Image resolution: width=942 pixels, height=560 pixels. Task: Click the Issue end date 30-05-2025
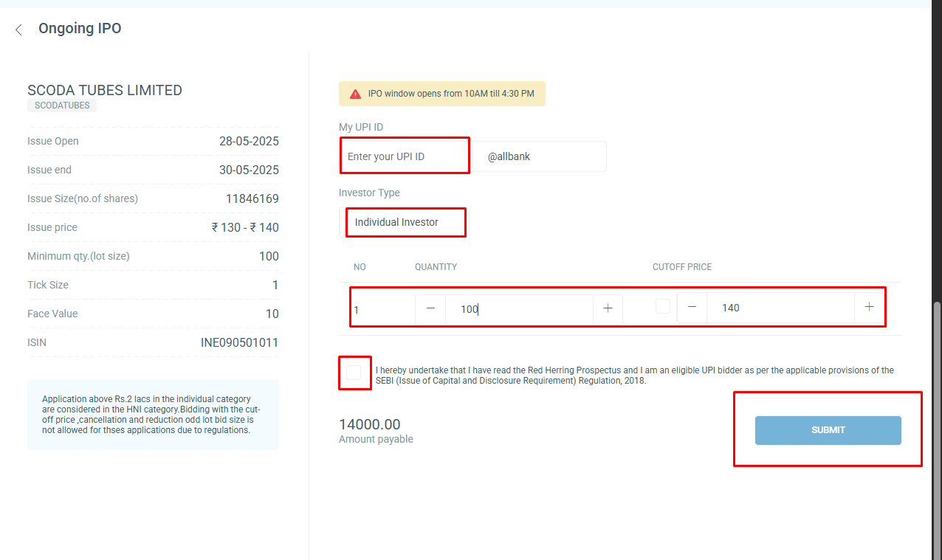[249, 170]
